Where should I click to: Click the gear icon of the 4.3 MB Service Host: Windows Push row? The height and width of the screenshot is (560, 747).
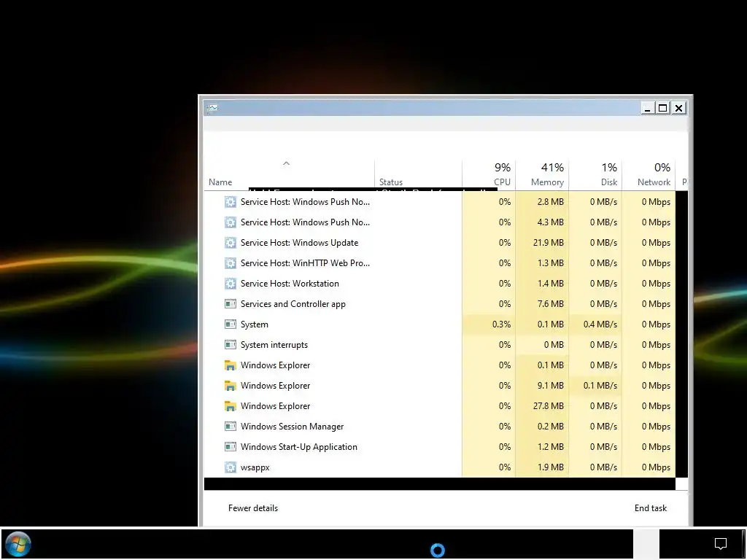click(x=231, y=222)
